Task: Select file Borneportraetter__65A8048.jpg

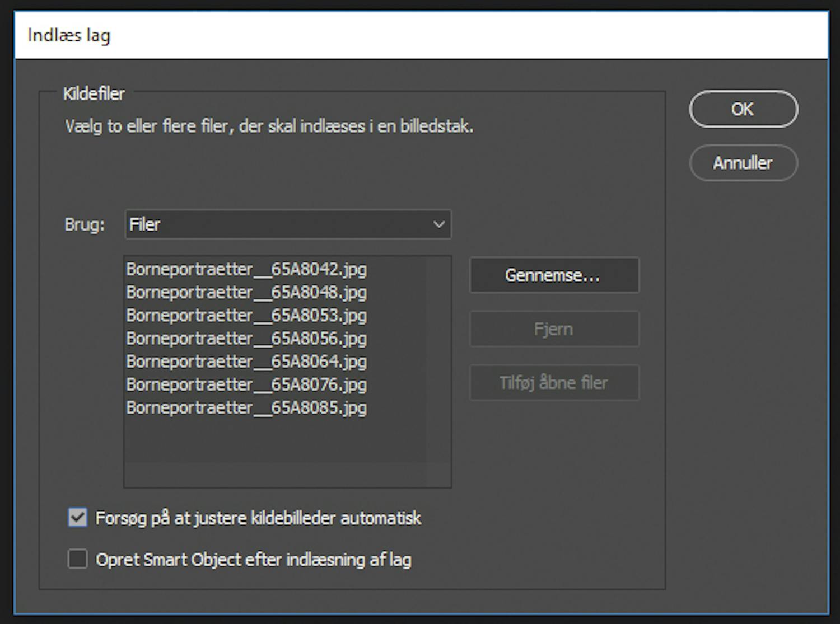Action: click(x=246, y=293)
